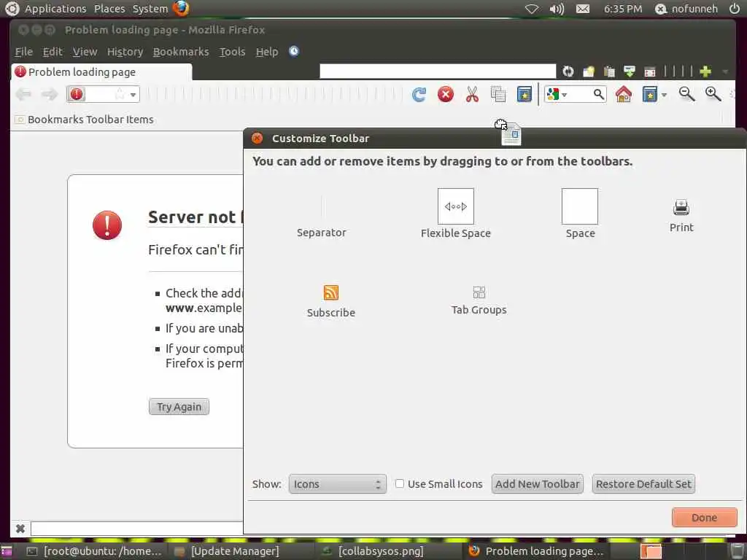Click the Sync icon in tab bar
This screenshot has width=747, height=560.
point(568,71)
